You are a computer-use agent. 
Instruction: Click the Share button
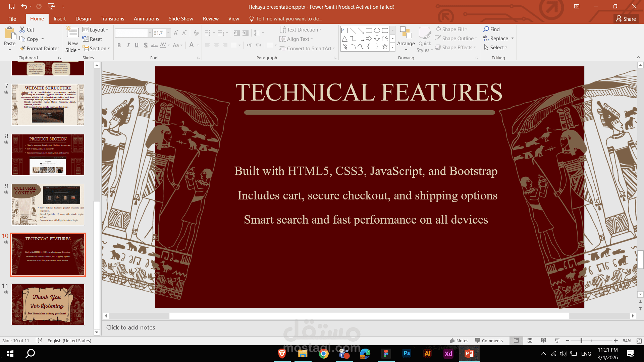[626, 19]
